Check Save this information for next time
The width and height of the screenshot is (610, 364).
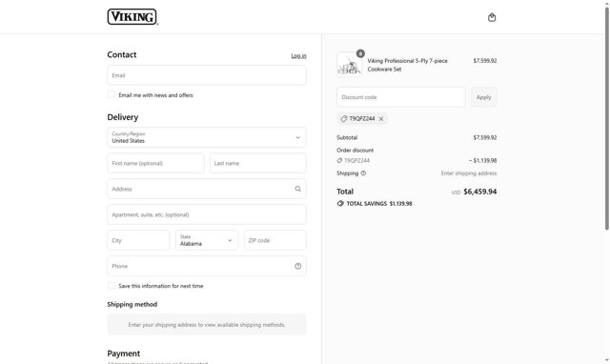pos(112,286)
